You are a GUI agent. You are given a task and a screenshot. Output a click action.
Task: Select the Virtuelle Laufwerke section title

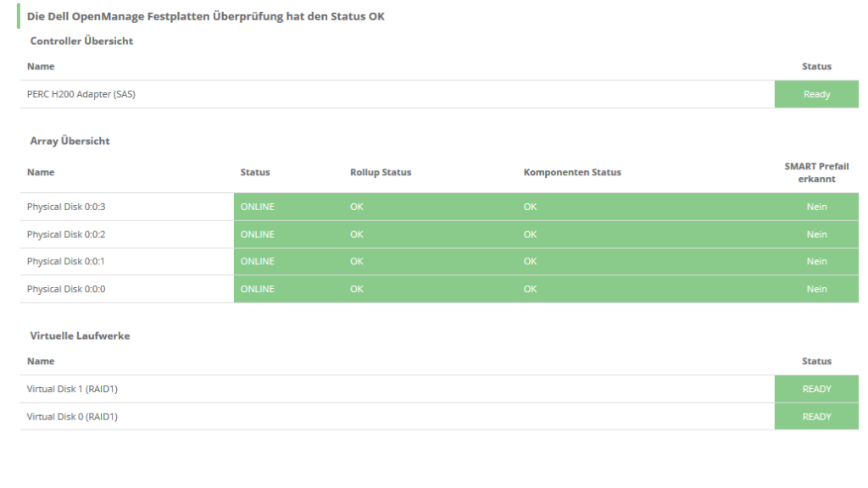point(80,335)
